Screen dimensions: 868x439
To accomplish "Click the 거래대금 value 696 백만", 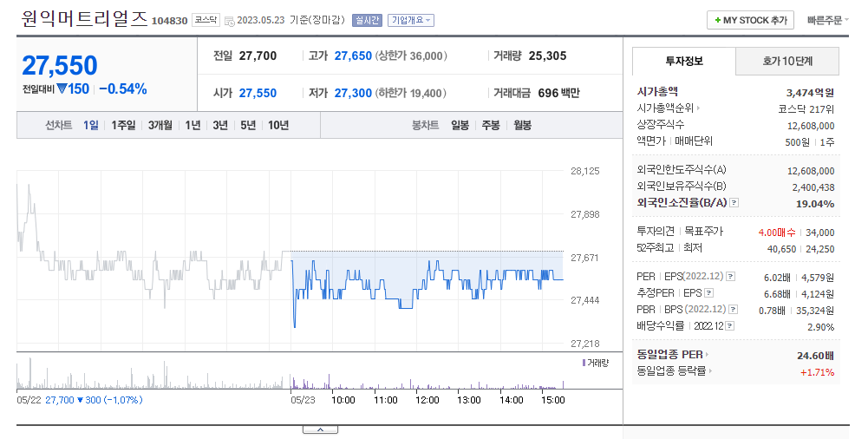I will [558, 93].
